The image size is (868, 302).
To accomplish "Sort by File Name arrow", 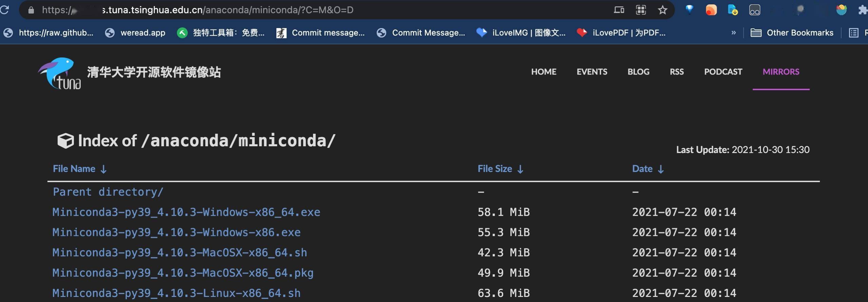I will [x=104, y=169].
